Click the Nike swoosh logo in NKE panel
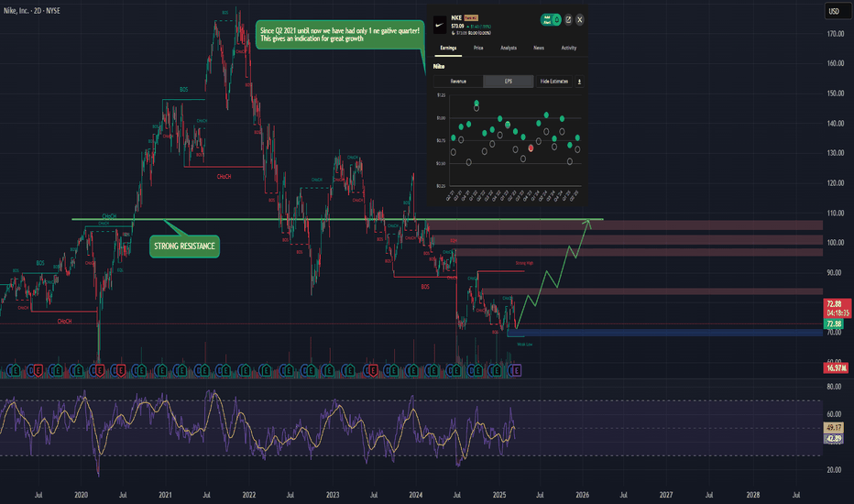Image resolution: width=854 pixels, height=504 pixels. pyautogui.click(x=440, y=25)
